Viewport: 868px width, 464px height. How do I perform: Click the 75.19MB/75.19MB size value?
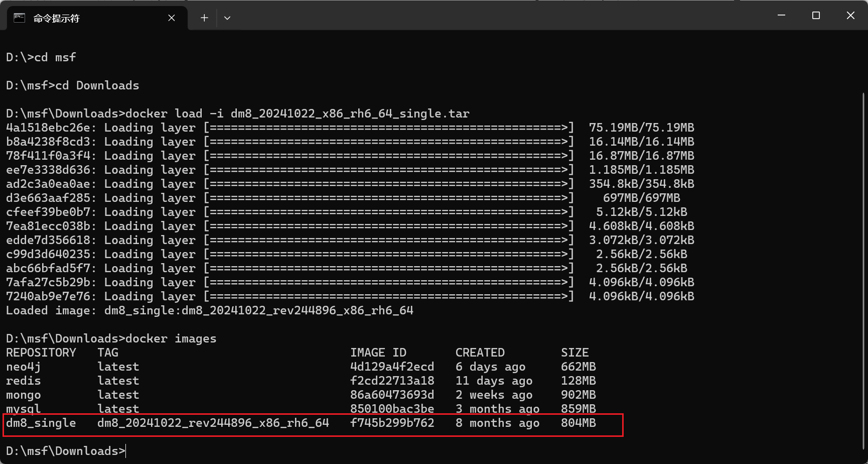tap(642, 128)
